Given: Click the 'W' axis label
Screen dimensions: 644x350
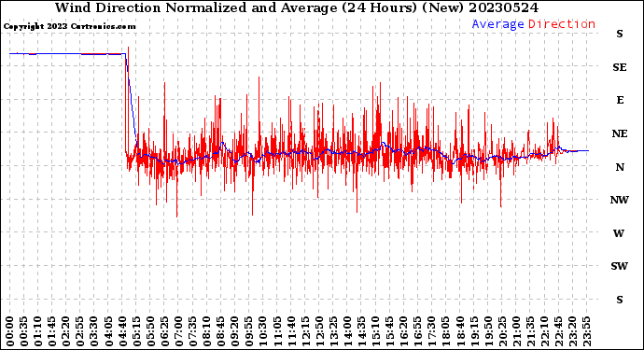Looking at the screenshot, I should pyautogui.click(x=619, y=233).
